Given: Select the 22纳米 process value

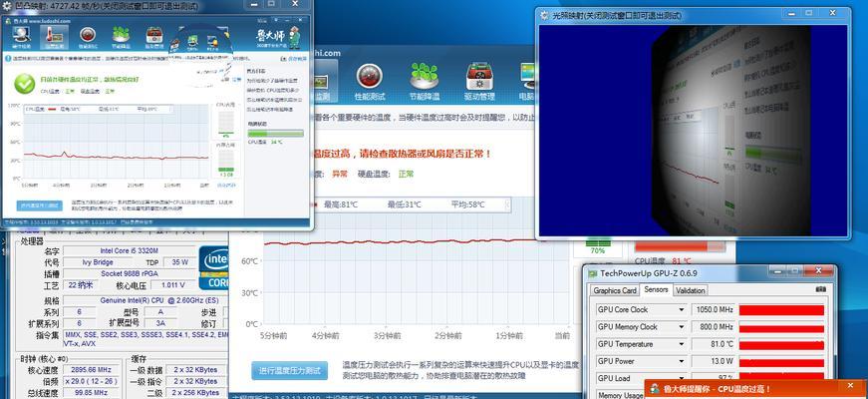Looking at the screenshot, I should [x=82, y=285].
